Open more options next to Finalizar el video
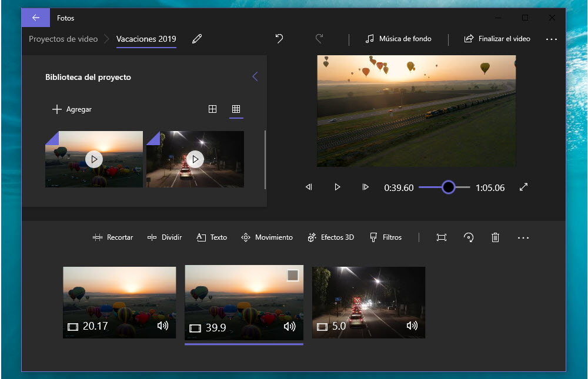The image size is (588, 379). [x=551, y=39]
